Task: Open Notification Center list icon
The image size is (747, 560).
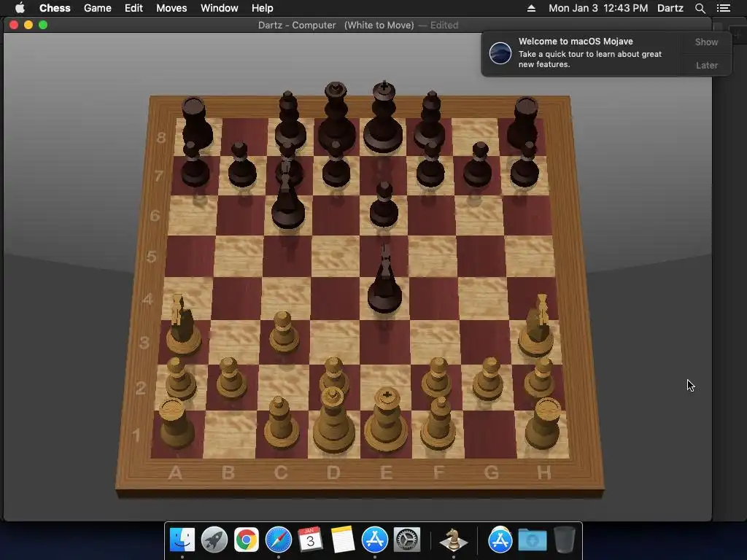Action: click(x=723, y=8)
